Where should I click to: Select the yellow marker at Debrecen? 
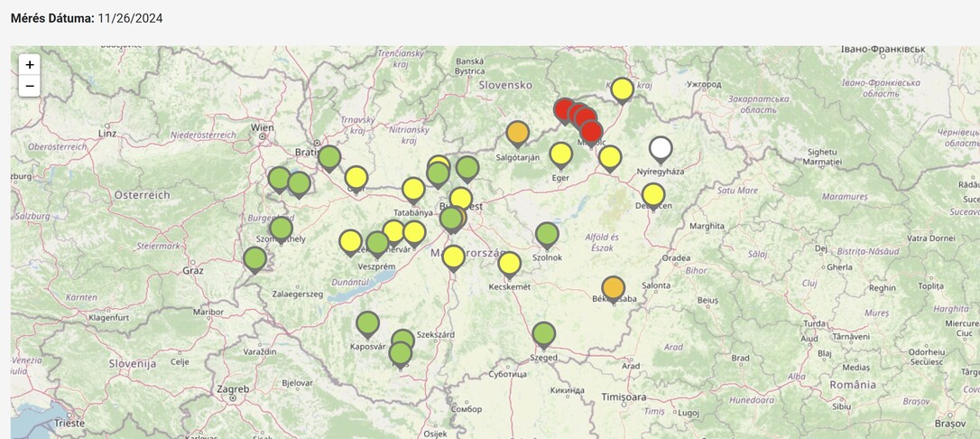click(653, 198)
